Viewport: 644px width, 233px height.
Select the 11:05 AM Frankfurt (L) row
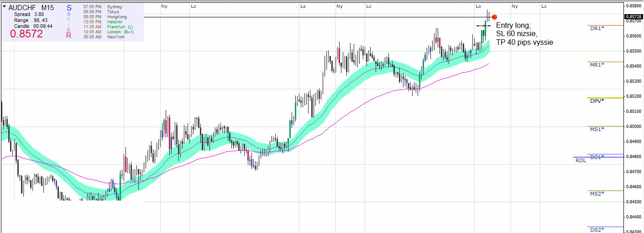pyautogui.click(x=108, y=27)
